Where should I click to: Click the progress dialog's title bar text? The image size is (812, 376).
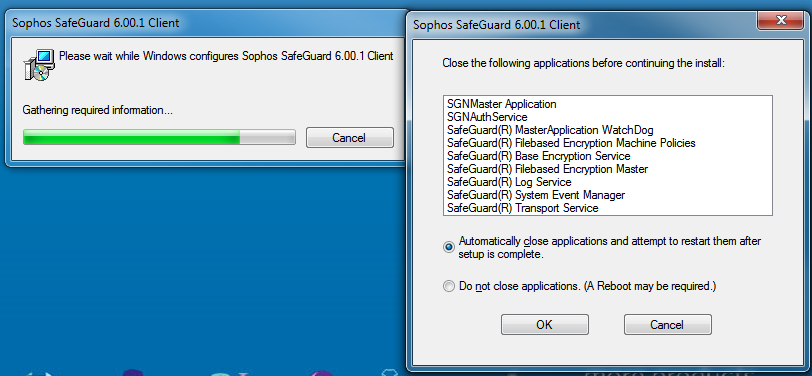(95, 23)
